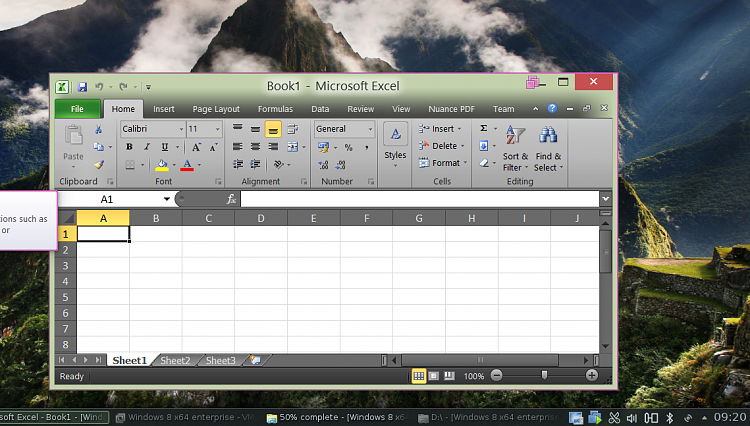750x426 pixels.
Task: Save the workbook using the floppy icon
Action: coord(83,87)
